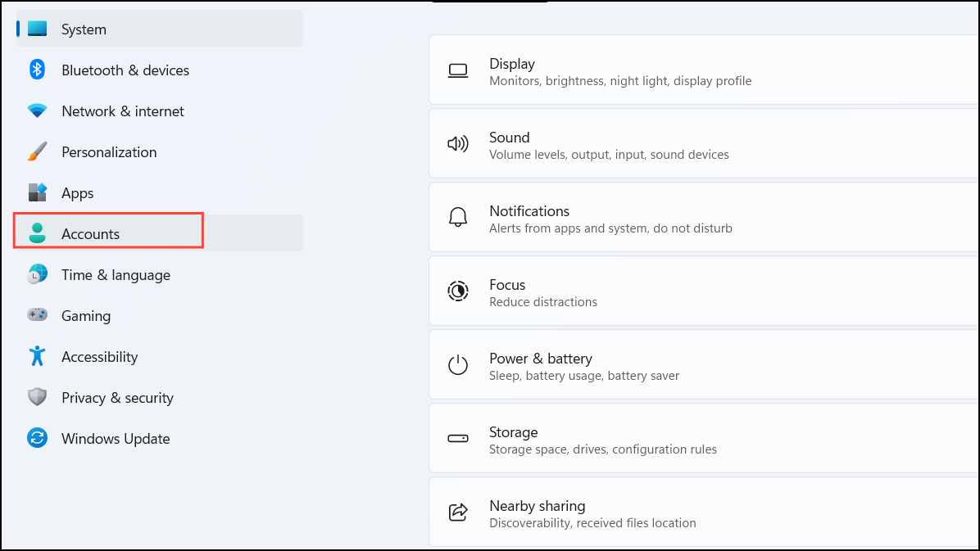Click the Power & battery icon
Viewport: 980px width, 551px height.
click(457, 365)
